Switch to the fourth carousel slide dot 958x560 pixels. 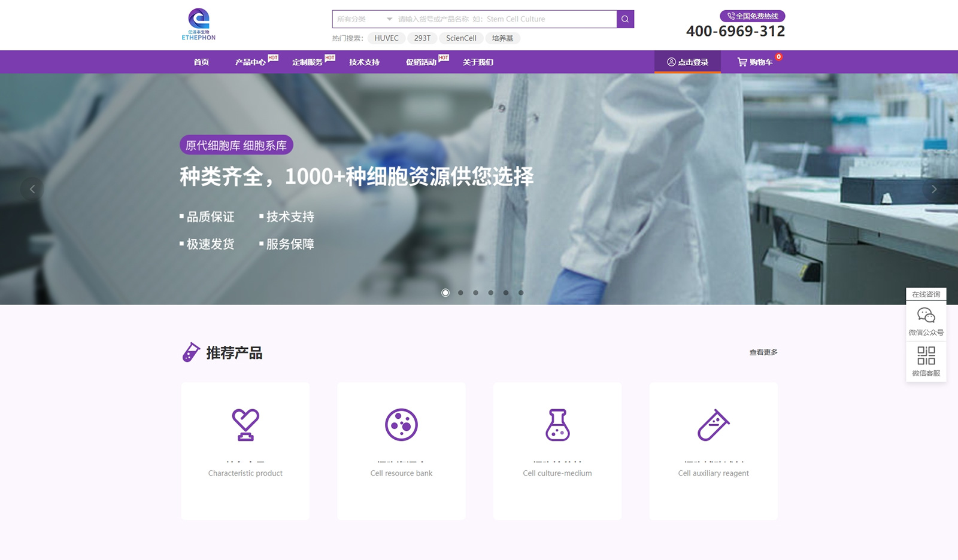pyautogui.click(x=491, y=293)
